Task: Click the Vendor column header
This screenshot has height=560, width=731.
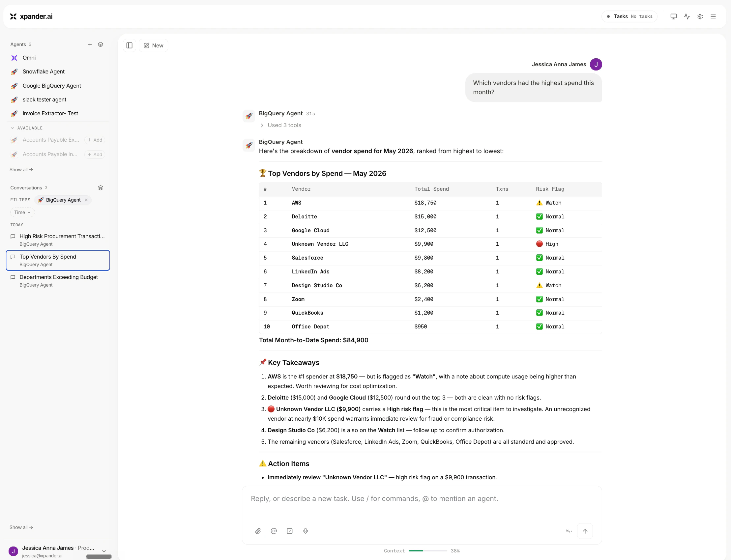Action: click(x=301, y=189)
